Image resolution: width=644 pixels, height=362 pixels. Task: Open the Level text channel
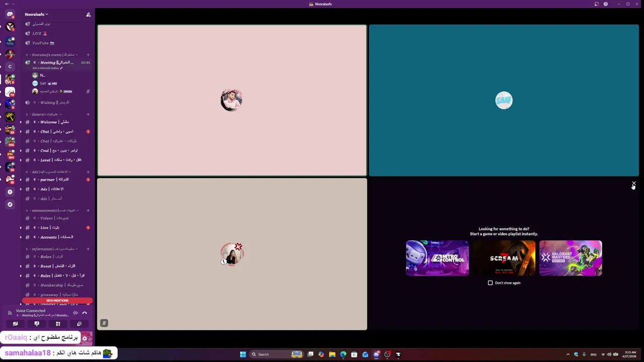click(57, 160)
